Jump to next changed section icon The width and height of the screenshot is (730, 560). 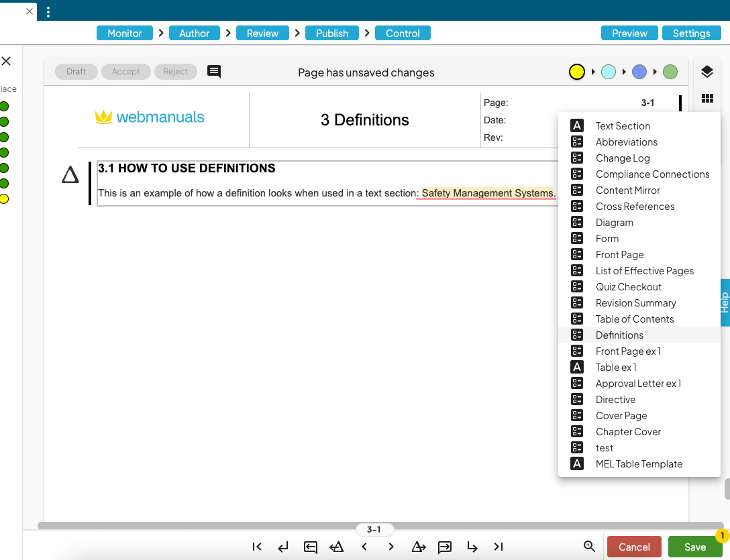coord(419,547)
